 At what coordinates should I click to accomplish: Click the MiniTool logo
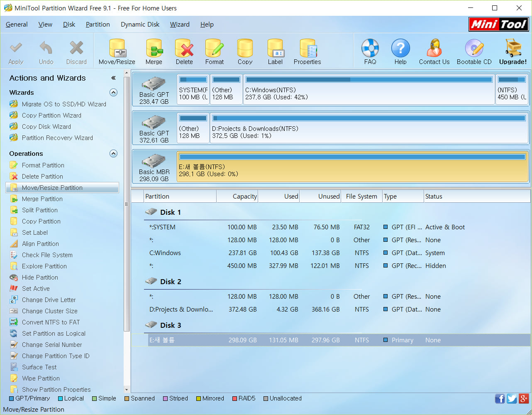(x=498, y=24)
